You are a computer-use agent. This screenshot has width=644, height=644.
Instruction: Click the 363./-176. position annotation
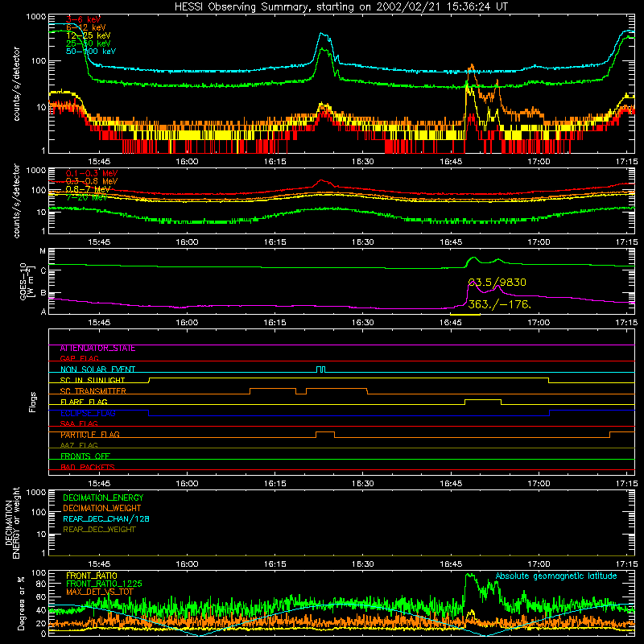[499, 304]
